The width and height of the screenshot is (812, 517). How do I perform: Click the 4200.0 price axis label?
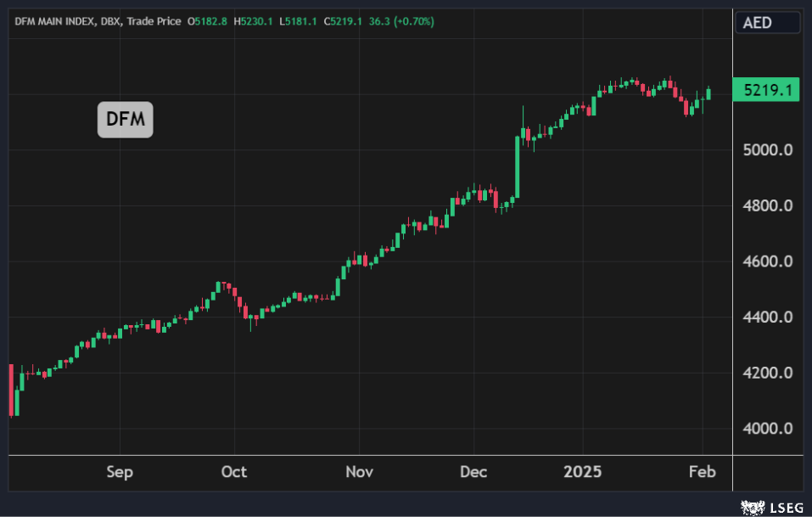click(x=768, y=373)
